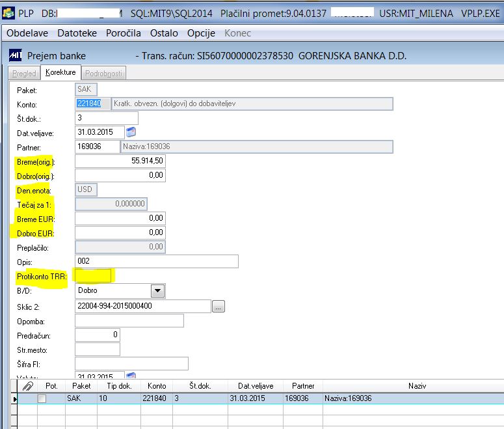Select row marker arrow of first grid row
The image size is (504, 429).
(x=15, y=399)
